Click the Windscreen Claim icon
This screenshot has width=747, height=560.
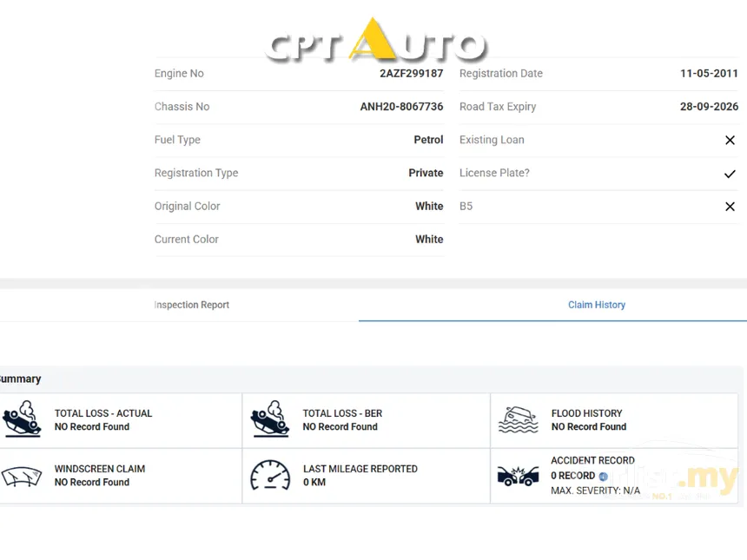coord(22,476)
